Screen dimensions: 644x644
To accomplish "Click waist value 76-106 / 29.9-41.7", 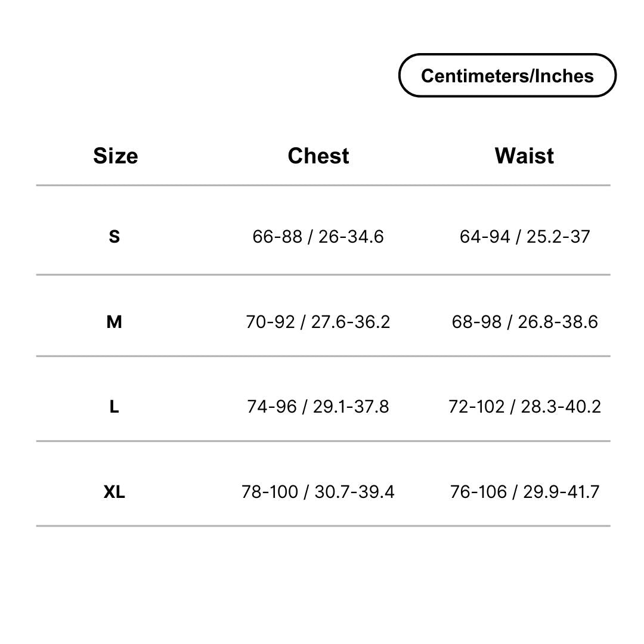I will 525,491.
